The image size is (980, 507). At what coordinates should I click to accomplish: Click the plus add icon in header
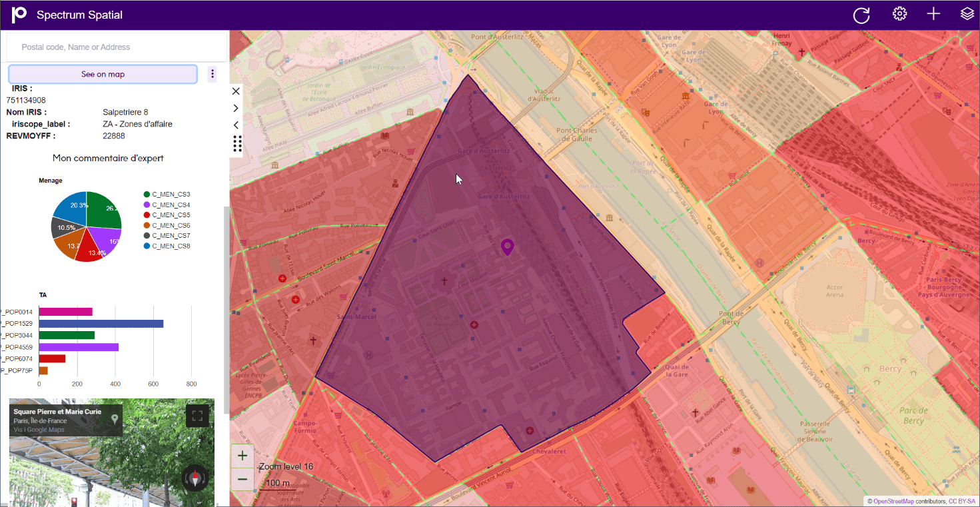tap(933, 14)
